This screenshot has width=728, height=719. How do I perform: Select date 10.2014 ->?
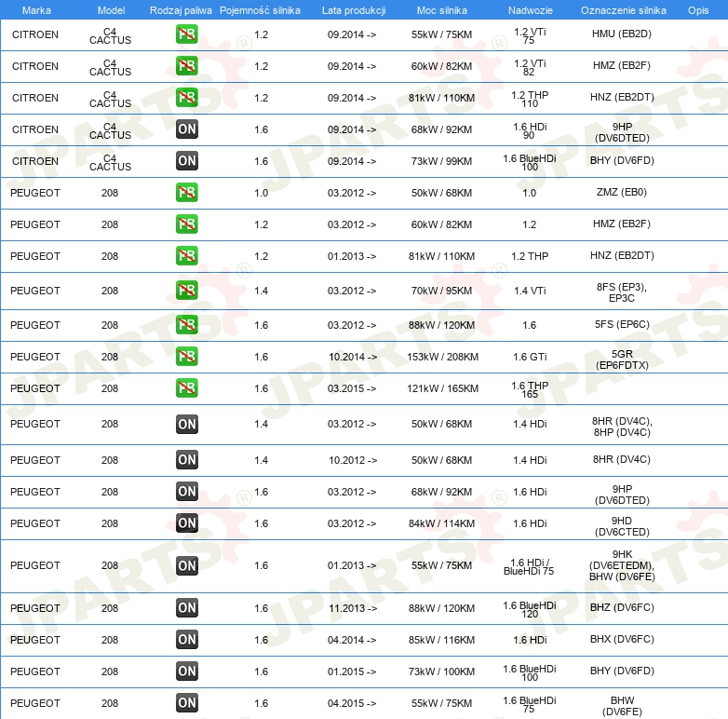[x=353, y=357]
